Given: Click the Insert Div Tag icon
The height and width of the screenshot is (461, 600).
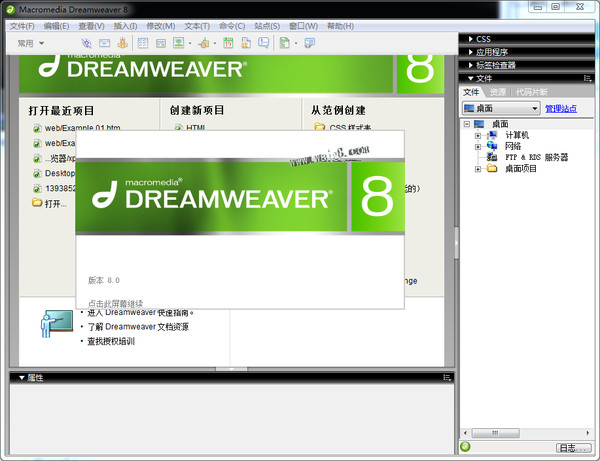Looking at the screenshot, I should pyautogui.click(x=161, y=43).
